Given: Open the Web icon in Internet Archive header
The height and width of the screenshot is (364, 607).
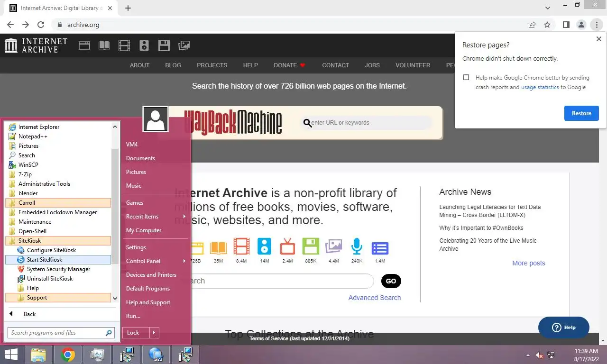Looking at the screenshot, I should pyautogui.click(x=84, y=45).
